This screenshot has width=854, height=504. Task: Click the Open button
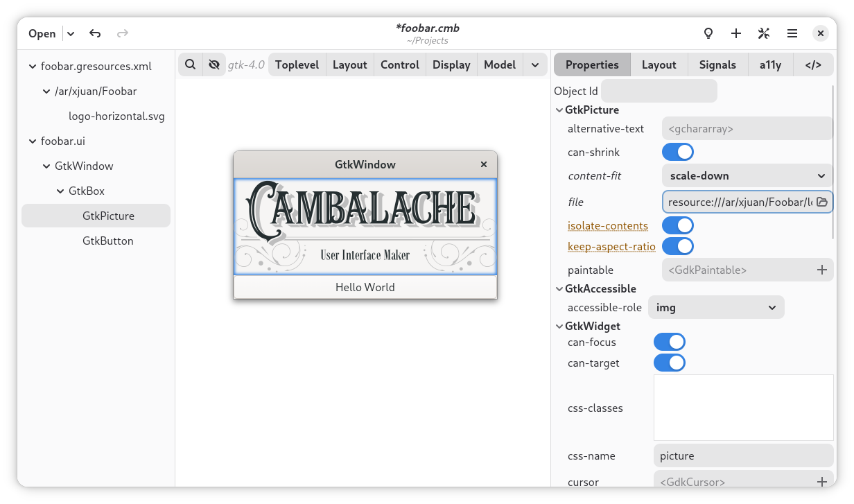[x=42, y=33]
